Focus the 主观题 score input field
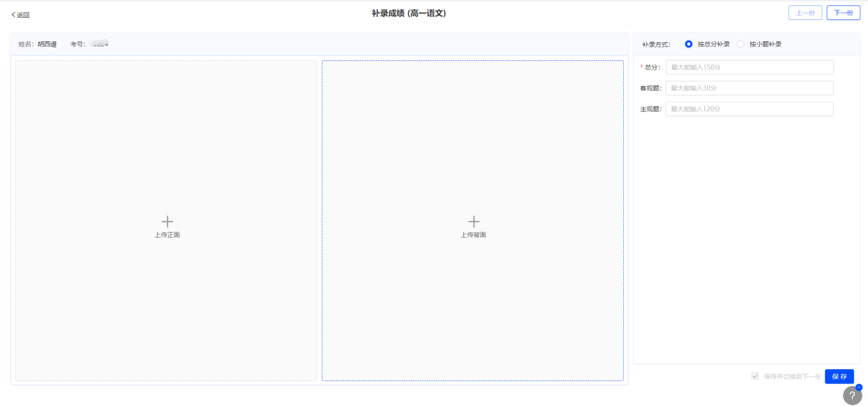This screenshot has height=406, width=868. point(750,109)
